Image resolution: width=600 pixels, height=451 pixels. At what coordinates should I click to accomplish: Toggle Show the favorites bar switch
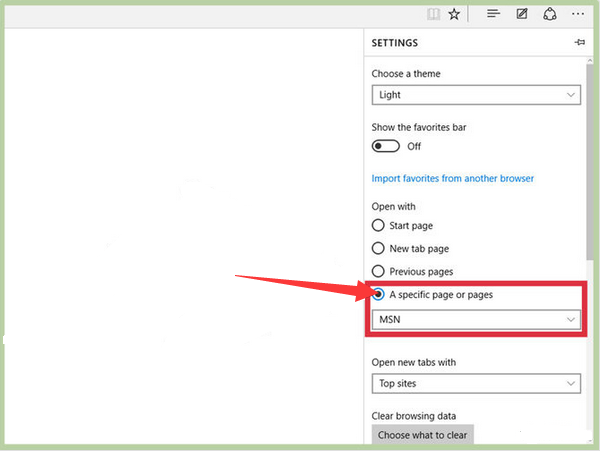(x=385, y=146)
